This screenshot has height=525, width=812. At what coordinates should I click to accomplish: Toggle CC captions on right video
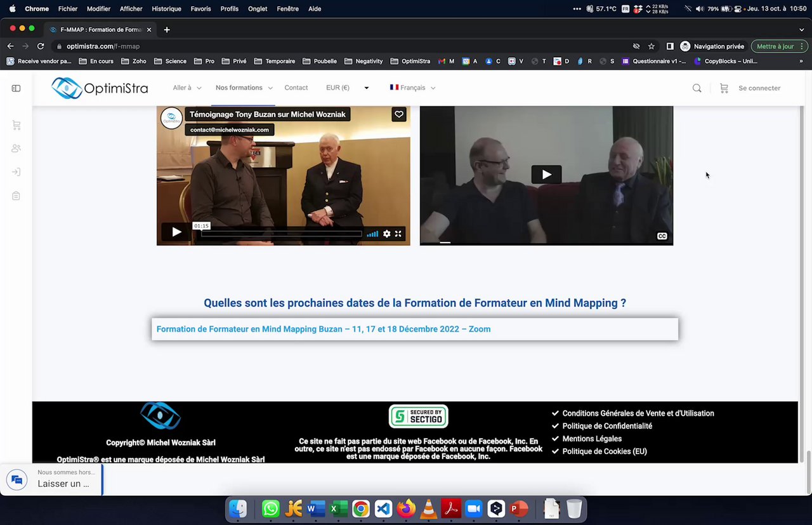pyautogui.click(x=662, y=236)
